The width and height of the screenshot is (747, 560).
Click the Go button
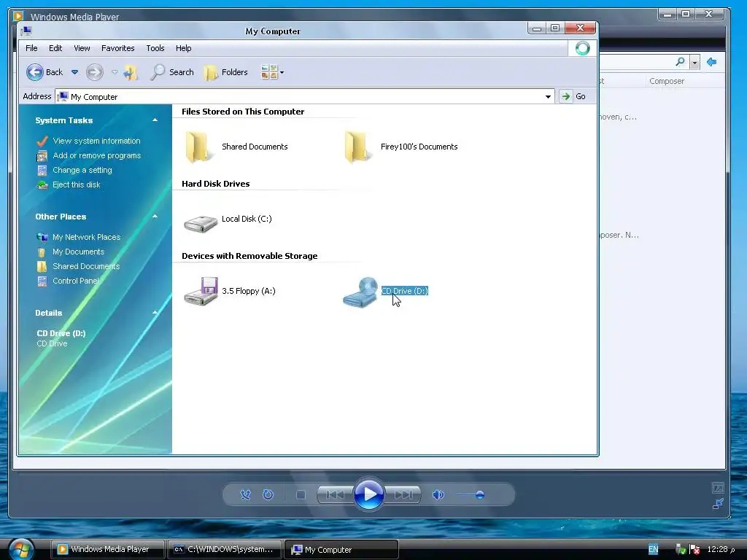(573, 96)
